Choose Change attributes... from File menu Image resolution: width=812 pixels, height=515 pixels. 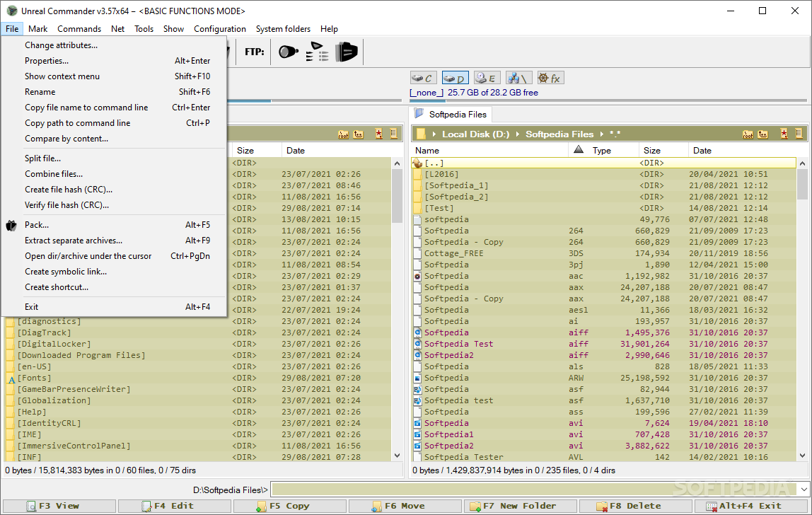click(114, 45)
